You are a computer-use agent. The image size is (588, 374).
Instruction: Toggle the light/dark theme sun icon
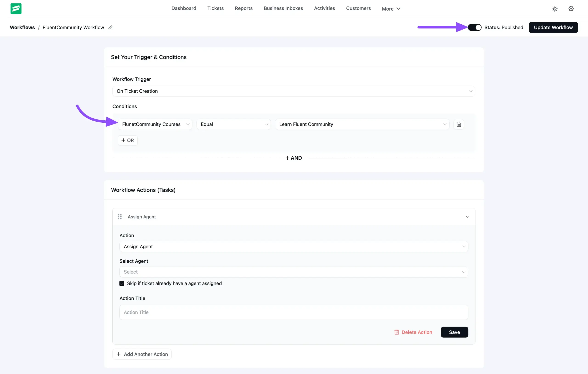coord(554,8)
